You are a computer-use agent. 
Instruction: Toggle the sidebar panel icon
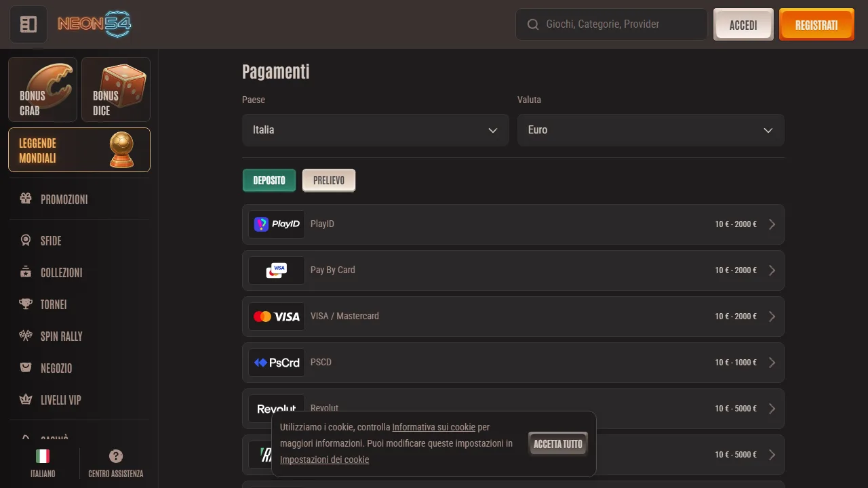pyautogui.click(x=28, y=24)
